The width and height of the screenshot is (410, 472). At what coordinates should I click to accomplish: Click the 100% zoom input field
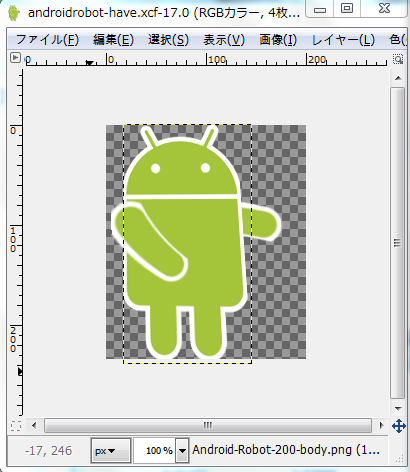tap(154, 451)
